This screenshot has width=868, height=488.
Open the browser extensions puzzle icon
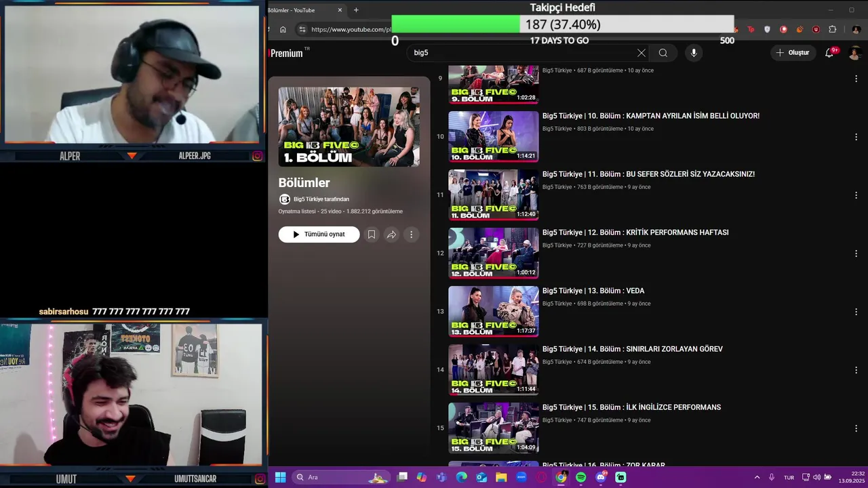tap(833, 29)
